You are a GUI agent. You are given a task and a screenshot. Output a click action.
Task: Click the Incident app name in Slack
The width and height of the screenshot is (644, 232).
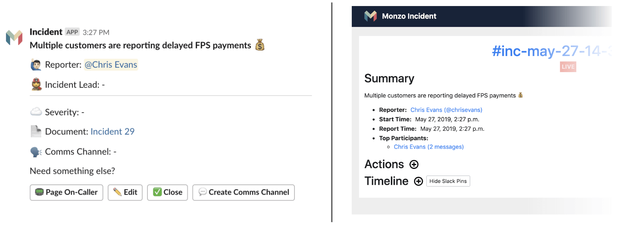[46, 32]
